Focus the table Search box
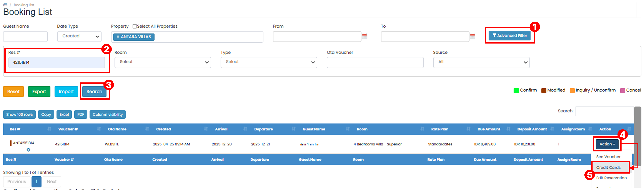 tap(605, 111)
